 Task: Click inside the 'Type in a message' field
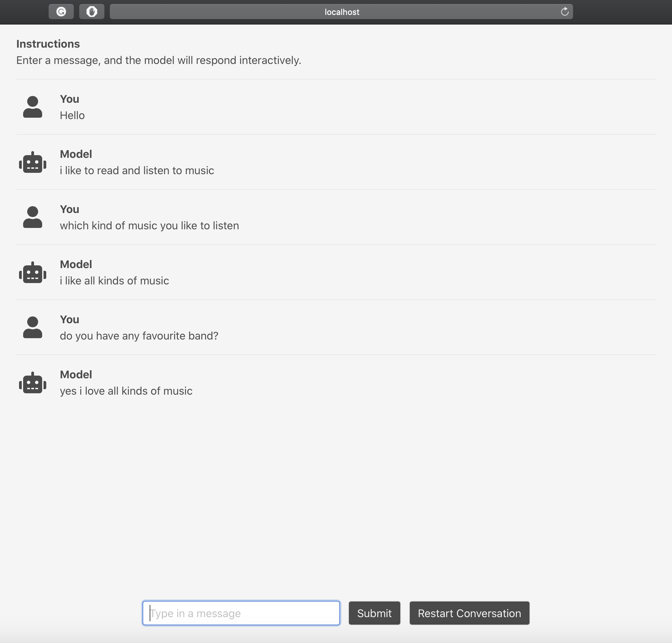(241, 613)
